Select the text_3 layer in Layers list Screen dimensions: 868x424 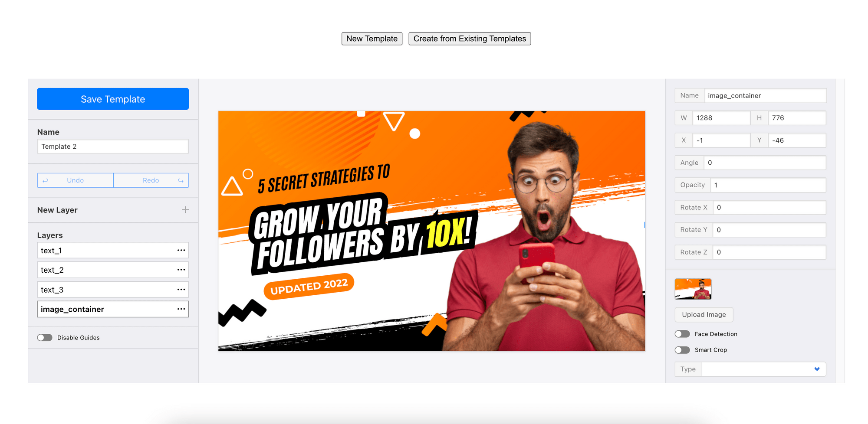click(x=113, y=289)
